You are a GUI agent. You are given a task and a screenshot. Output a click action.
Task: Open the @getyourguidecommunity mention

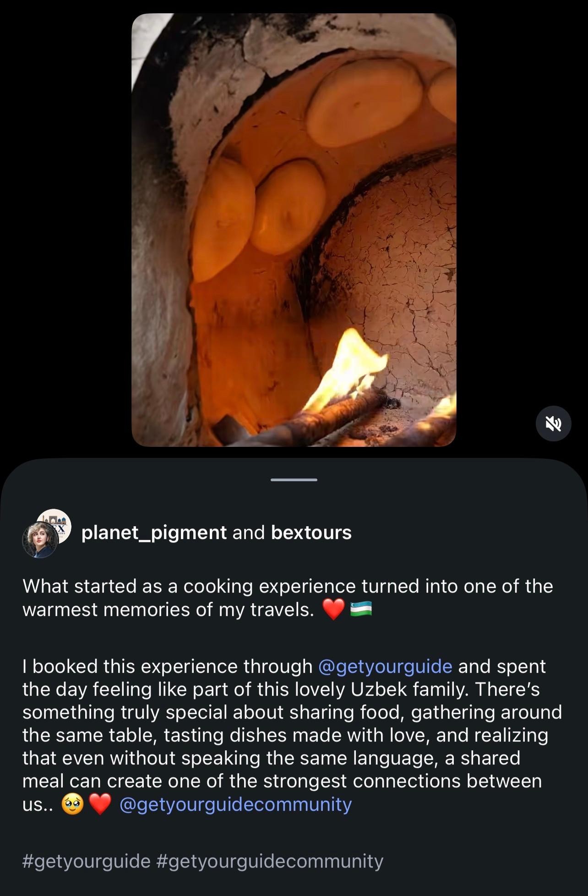click(x=235, y=804)
